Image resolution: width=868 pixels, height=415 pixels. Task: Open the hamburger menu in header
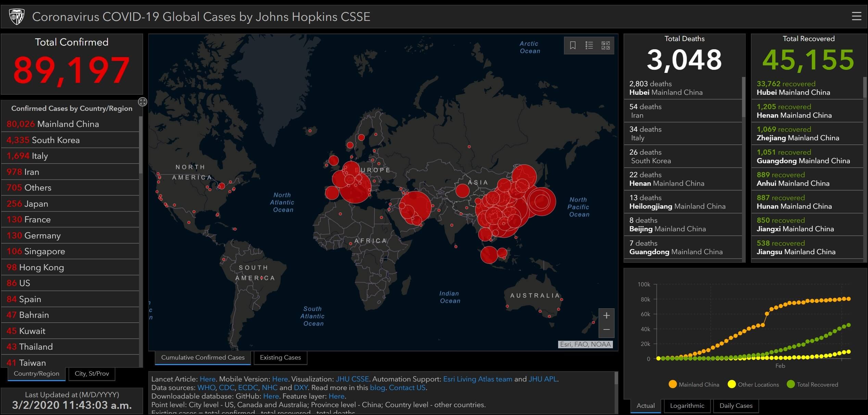pyautogui.click(x=856, y=16)
